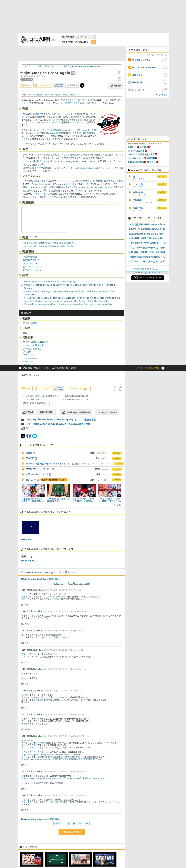Click スマホ版QRコードを表示 button

[107, 412]
